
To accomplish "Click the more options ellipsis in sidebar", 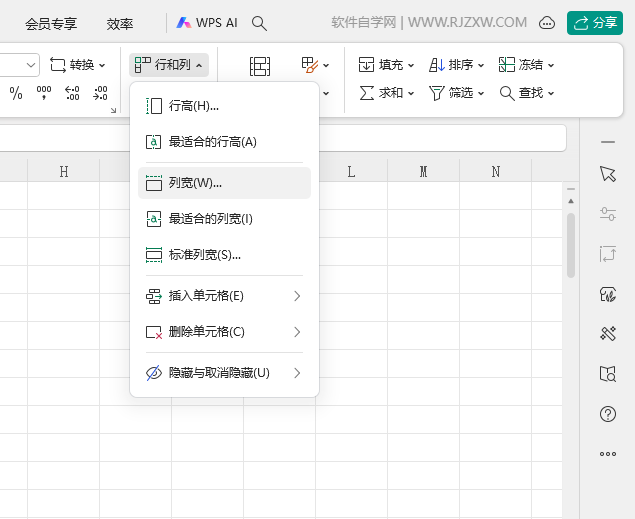I will [x=608, y=454].
